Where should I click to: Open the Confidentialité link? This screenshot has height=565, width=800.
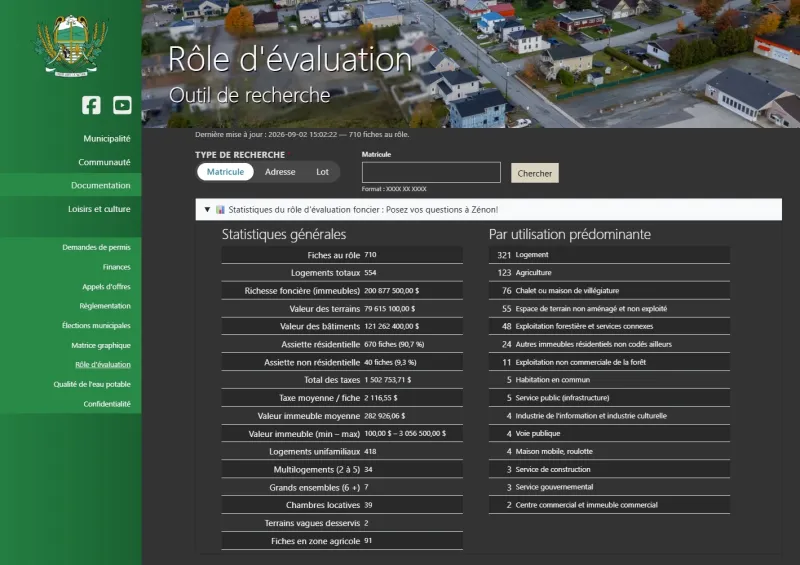point(107,404)
